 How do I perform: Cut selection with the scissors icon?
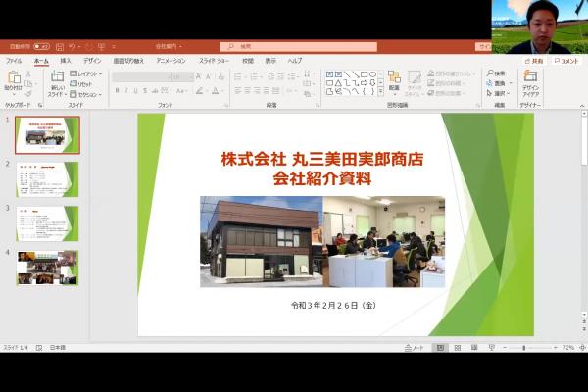click(x=28, y=74)
